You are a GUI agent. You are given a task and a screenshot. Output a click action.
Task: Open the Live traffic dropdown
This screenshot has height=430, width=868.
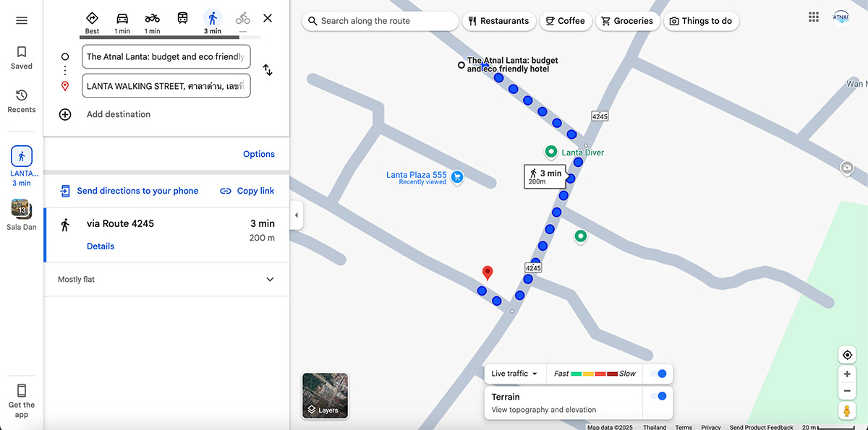514,374
